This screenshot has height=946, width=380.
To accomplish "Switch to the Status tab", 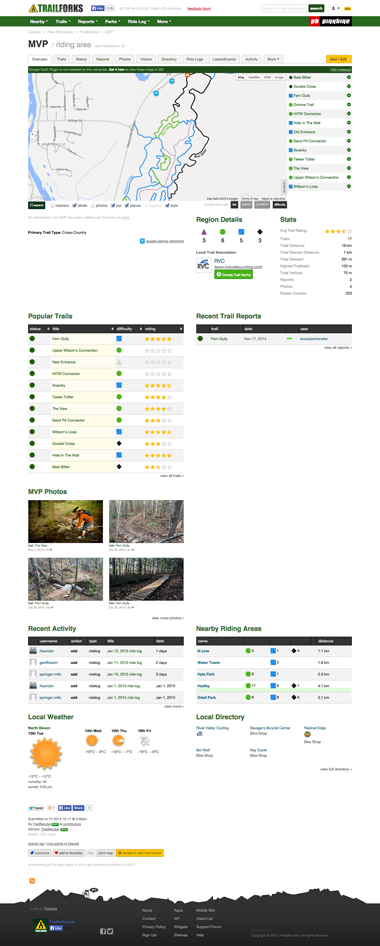I will click(81, 59).
